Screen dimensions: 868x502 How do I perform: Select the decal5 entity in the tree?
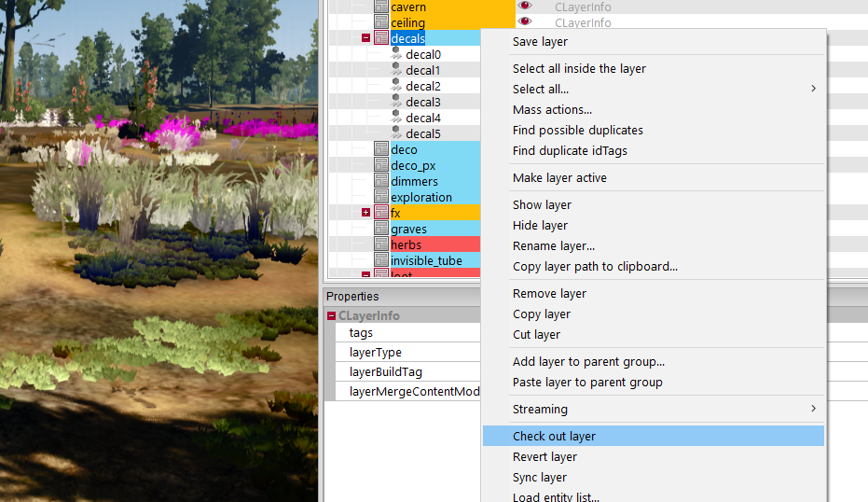[x=423, y=133]
